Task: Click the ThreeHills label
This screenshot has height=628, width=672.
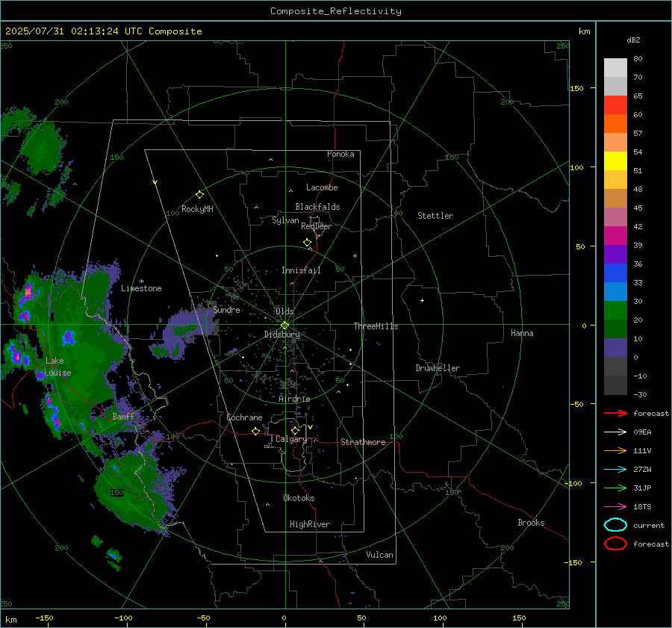Action: 376,326
